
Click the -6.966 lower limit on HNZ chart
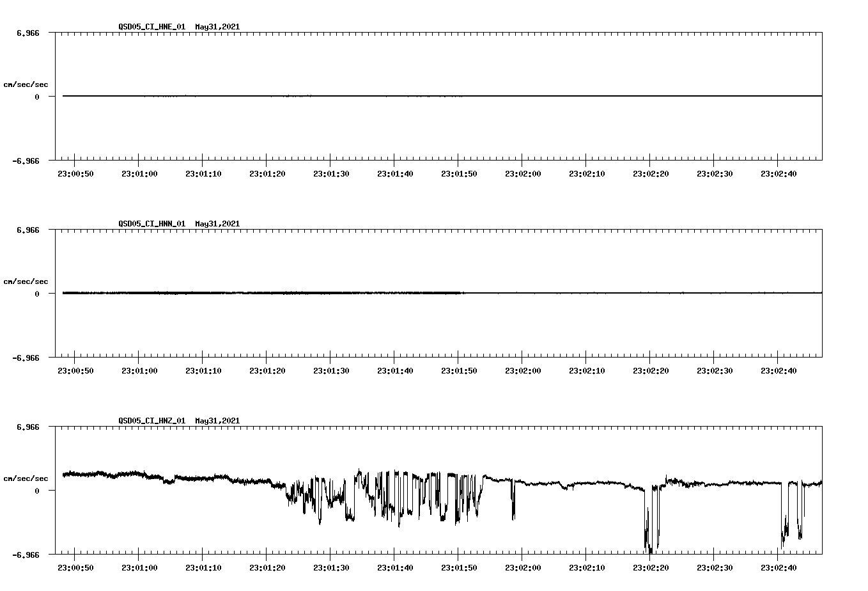pos(26,555)
